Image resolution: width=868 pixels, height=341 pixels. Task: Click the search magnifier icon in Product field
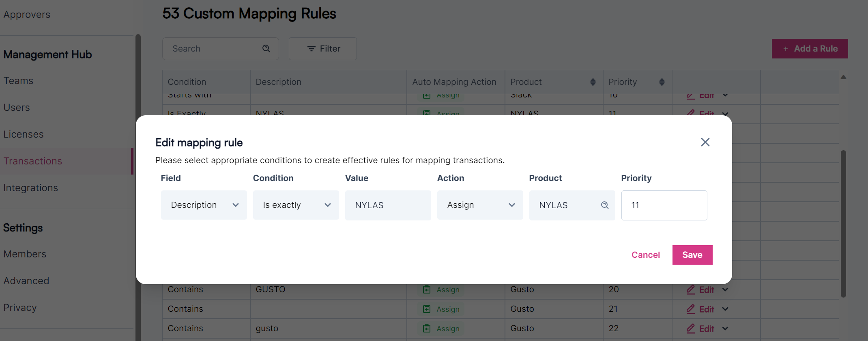point(604,205)
